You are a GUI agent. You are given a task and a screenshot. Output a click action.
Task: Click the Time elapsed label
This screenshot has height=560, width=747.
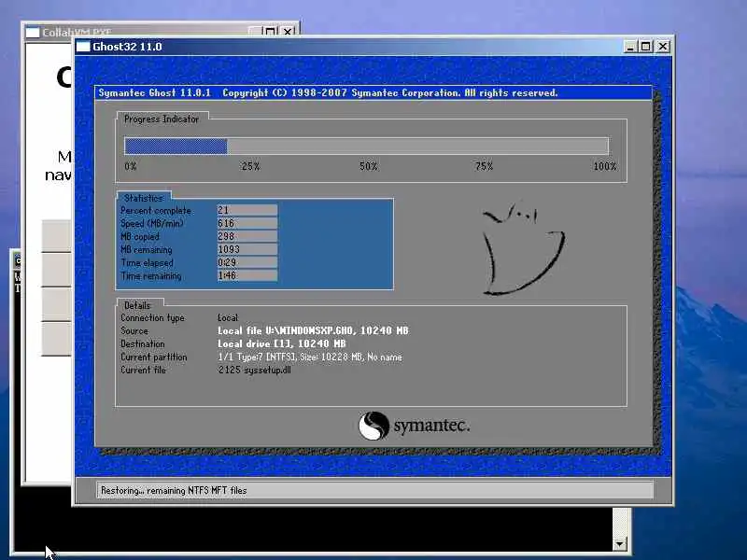tap(147, 263)
